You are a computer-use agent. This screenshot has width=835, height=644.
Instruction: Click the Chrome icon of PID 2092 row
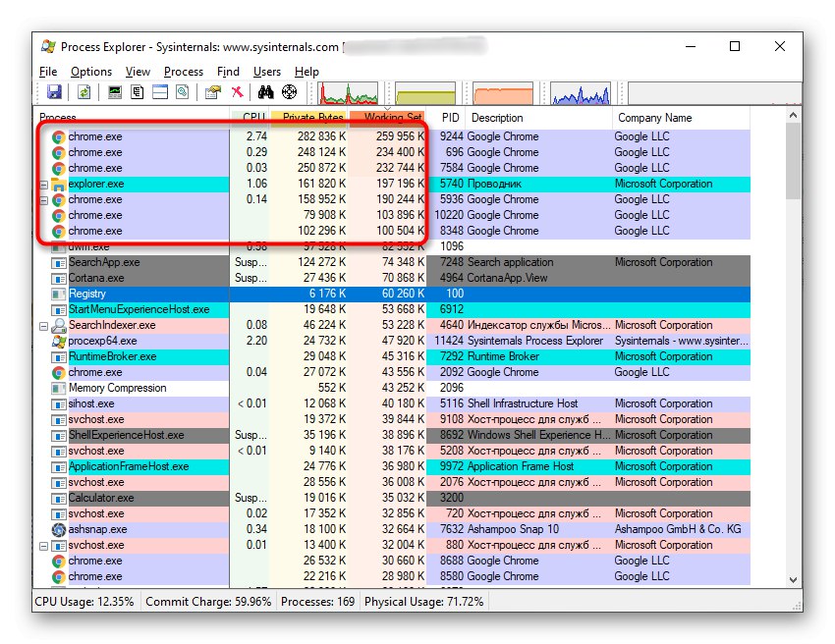click(59, 373)
